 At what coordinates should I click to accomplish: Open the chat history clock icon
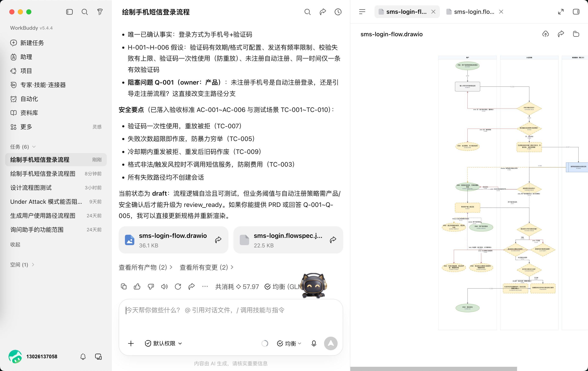pyautogui.click(x=338, y=12)
